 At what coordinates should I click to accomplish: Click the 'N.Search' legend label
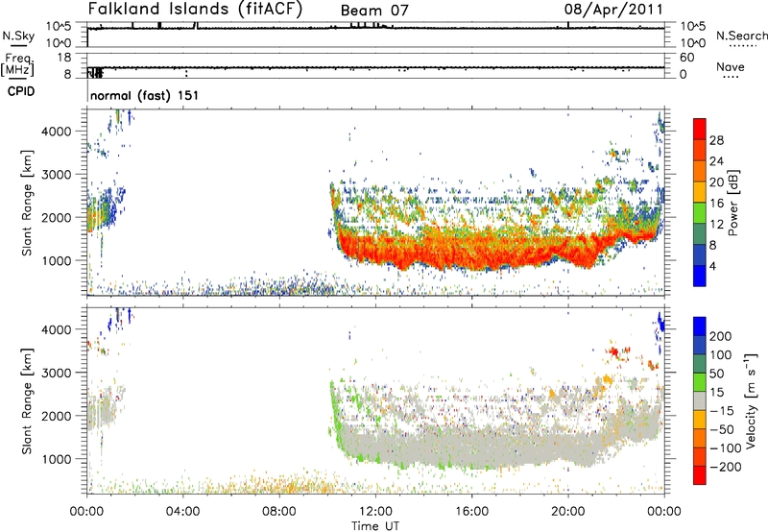pos(742,36)
